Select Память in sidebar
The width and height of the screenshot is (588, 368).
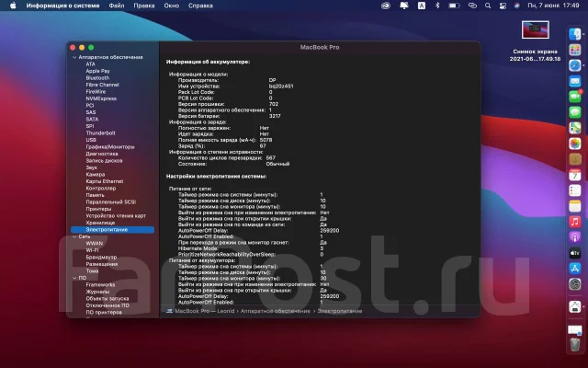click(x=95, y=195)
